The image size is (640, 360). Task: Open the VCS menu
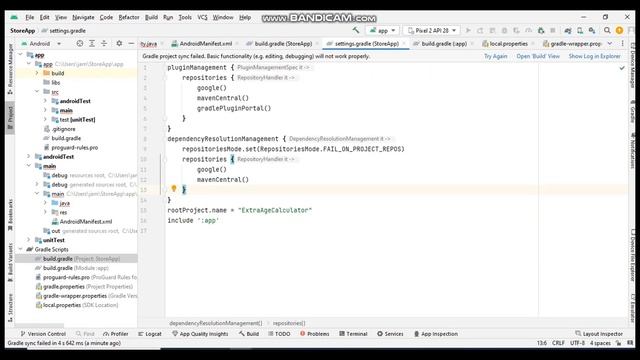(202, 17)
